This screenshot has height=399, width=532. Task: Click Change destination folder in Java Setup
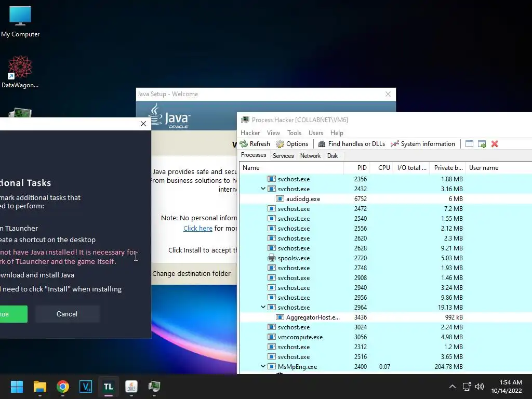tap(191, 273)
